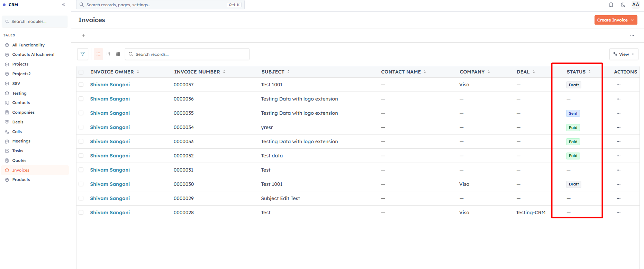644x269 pixels.
Task: Click the Deals handshake icon in sidebar
Action: 7,122
